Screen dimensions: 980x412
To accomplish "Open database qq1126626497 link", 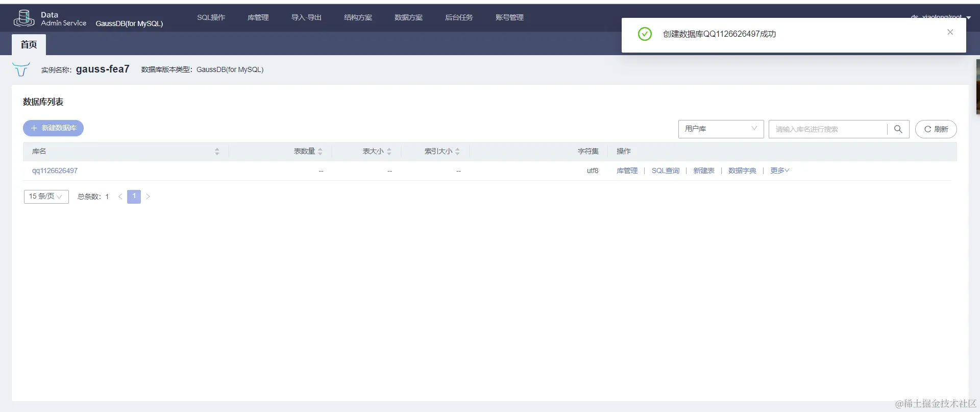I will click(55, 171).
